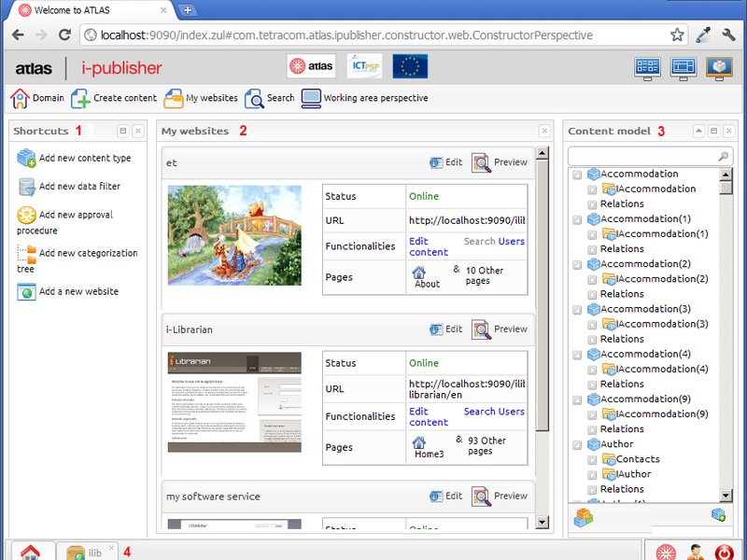Select the monitor icon with list layout

click(x=647, y=67)
